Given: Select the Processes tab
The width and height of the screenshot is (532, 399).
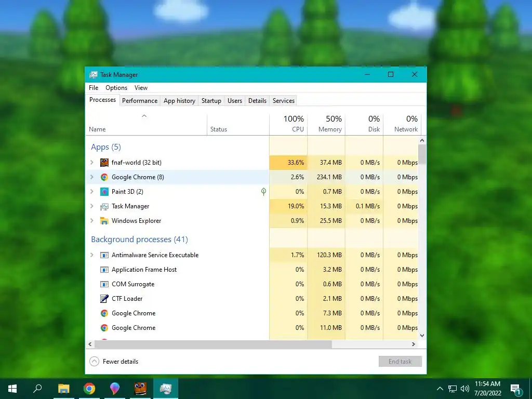Looking at the screenshot, I should [x=102, y=100].
